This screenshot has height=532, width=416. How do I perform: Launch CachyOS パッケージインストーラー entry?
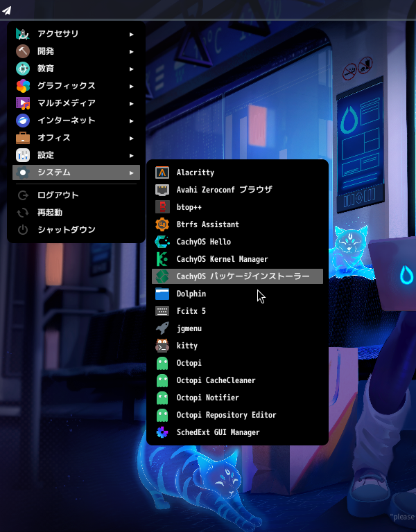coord(237,276)
